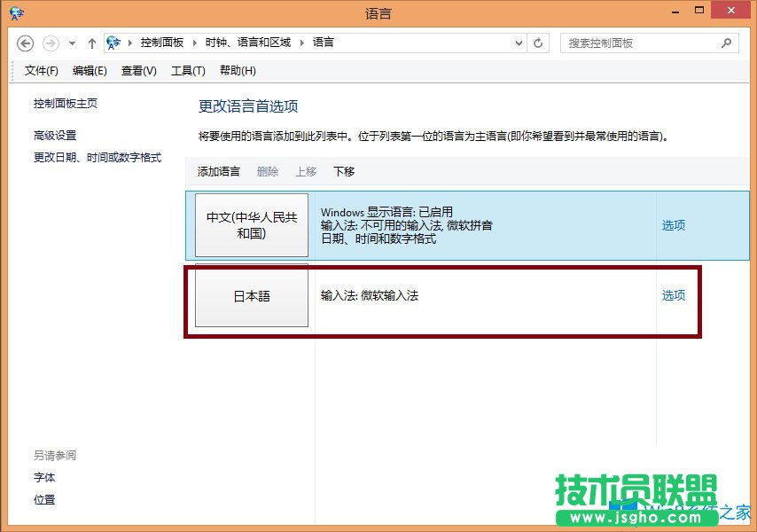757x532 pixels.
Task: Click 下移 to move language down
Action: click(343, 172)
